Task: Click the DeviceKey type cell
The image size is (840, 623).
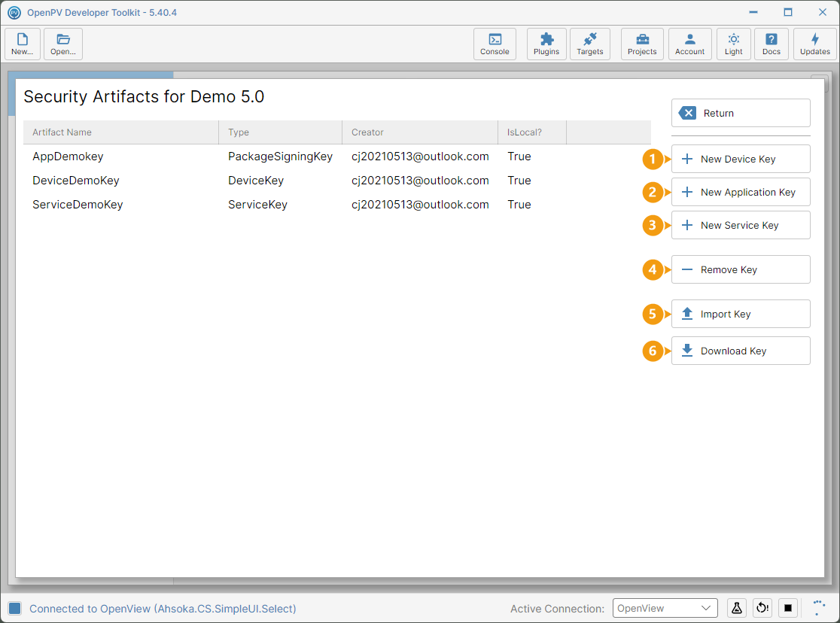Action: (256, 181)
